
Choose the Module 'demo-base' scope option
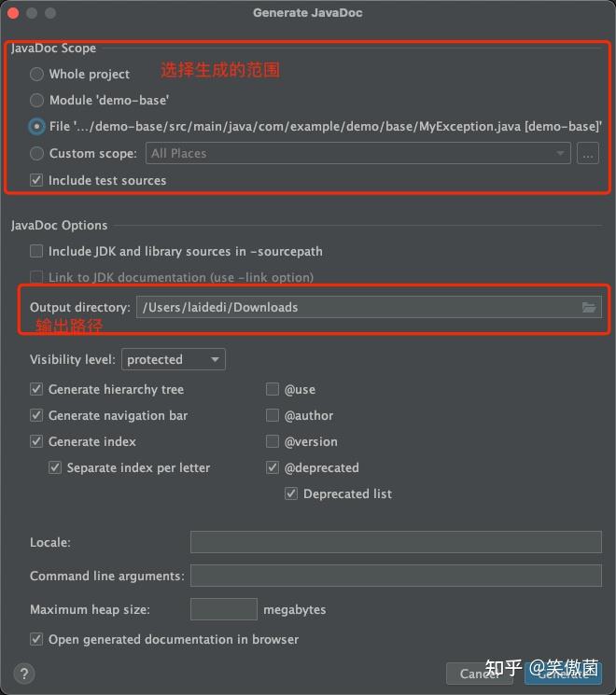[36, 100]
